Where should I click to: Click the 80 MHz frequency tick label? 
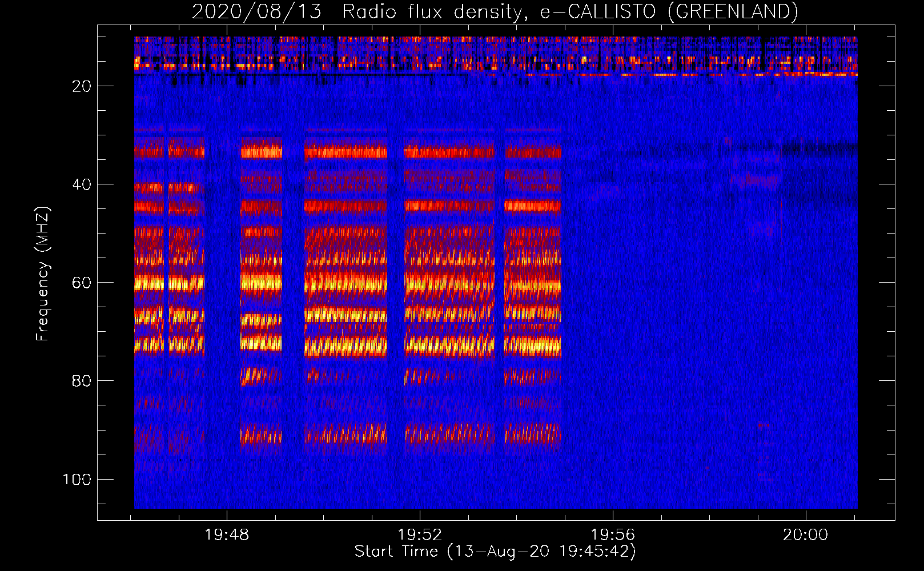point(82,381)
